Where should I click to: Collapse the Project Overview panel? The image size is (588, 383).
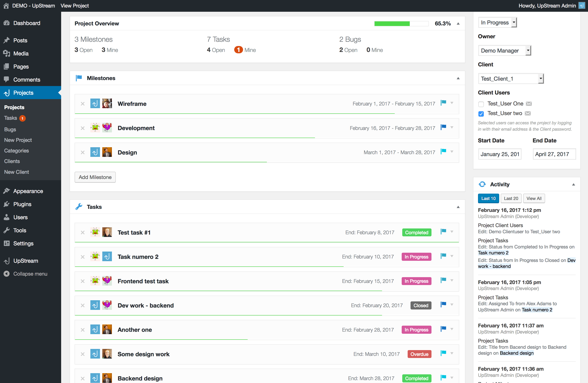(458, 23)
